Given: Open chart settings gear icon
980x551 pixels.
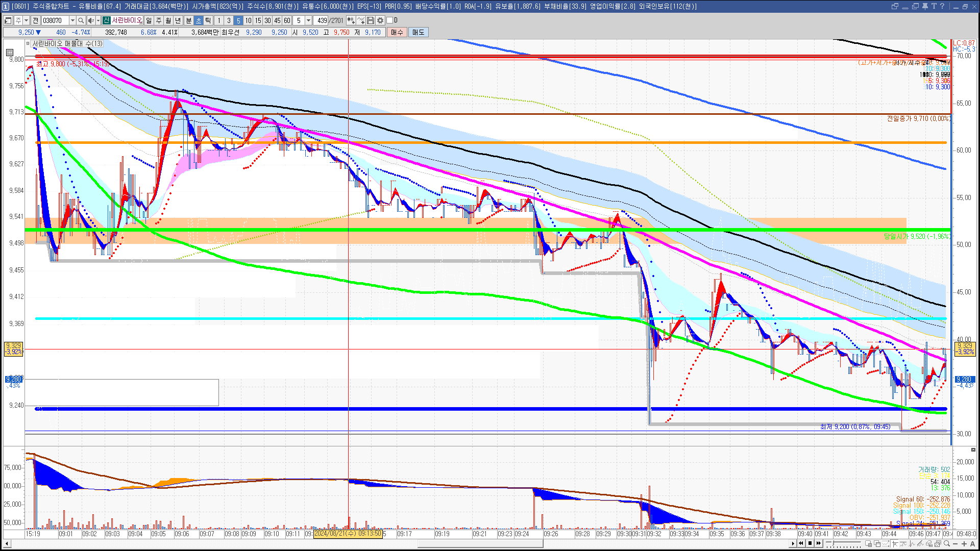Looking at the screenshot, I should point(380,20).
